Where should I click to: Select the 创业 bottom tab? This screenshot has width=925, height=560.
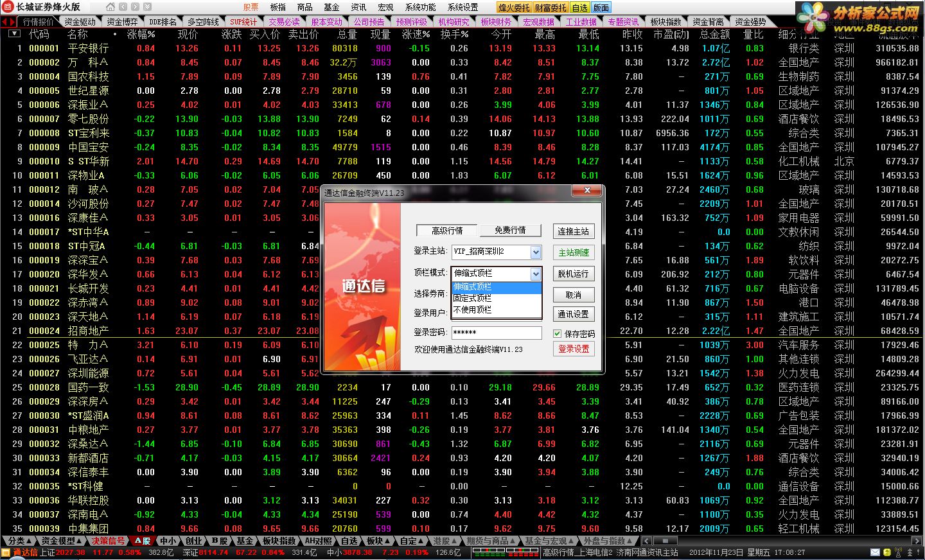point(193,541)
